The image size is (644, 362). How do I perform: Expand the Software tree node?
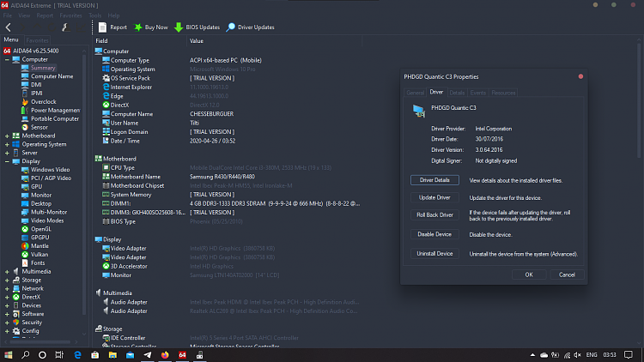[x=7, y=314]
